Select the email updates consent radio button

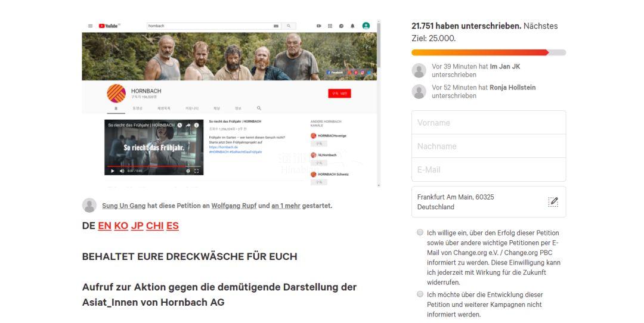coord(420,232)
